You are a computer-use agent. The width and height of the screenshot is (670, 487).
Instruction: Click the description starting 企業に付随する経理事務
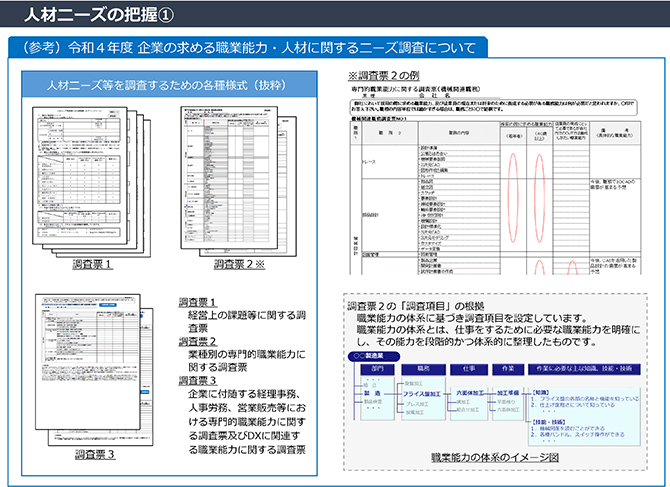tap(247, 421)
